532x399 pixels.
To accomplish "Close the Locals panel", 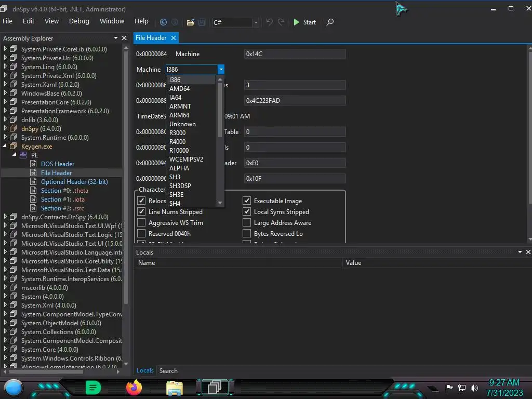I will point(528,252).
